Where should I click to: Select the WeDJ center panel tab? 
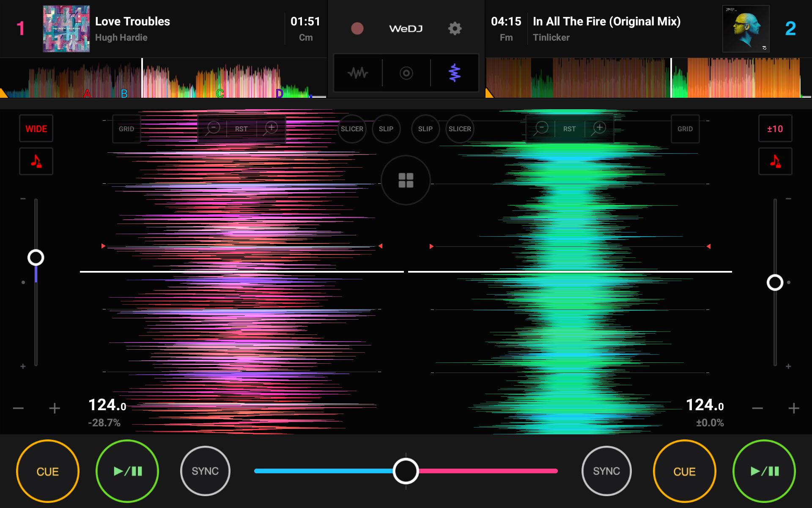click(405, 72)
